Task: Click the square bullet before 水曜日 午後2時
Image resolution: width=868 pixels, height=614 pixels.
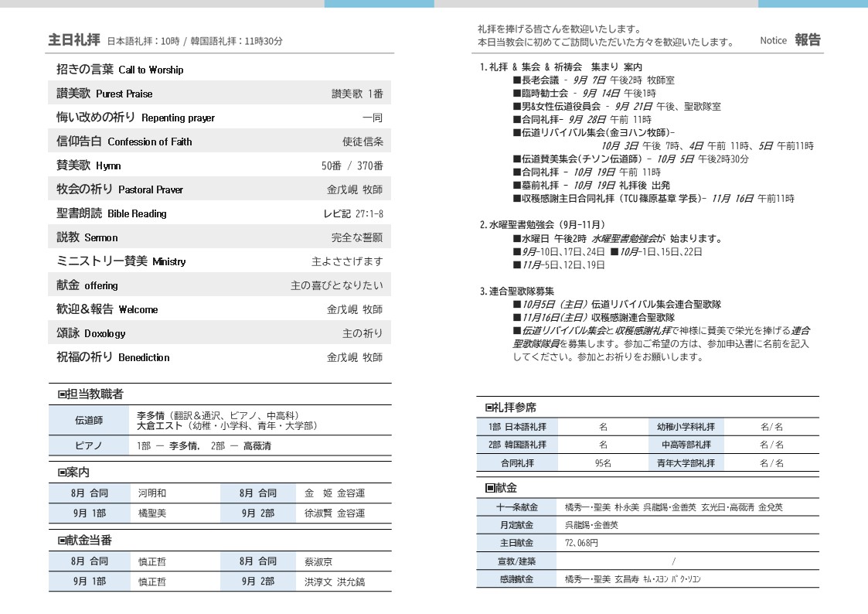Action: point(517,239)
